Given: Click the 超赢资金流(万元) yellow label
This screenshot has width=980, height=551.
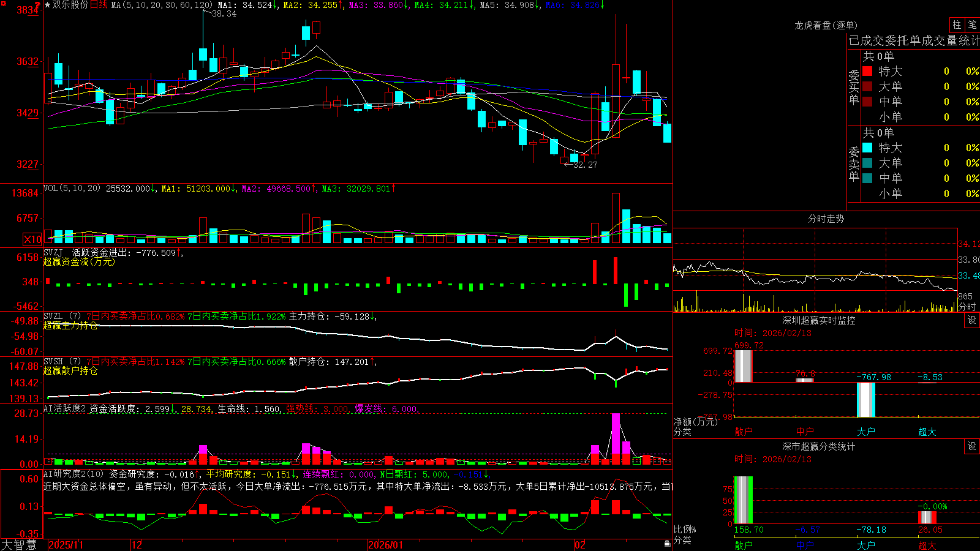Looking at the screenshot, I should click(79, 261).
